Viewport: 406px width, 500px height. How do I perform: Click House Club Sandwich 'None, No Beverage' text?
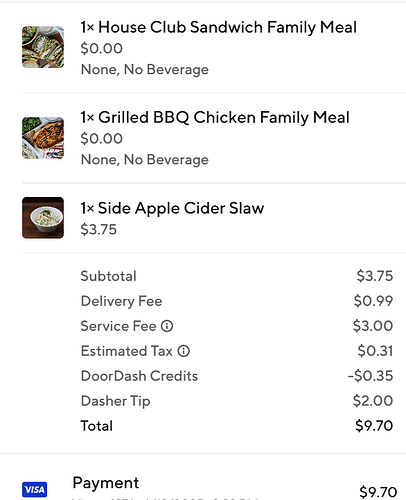[x=145, y=70]
